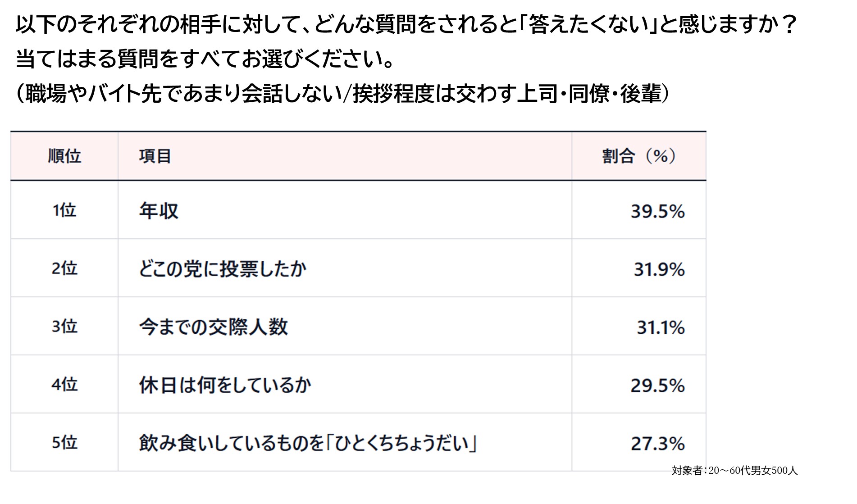Click the 休日は何をしているか item

tap(225, 385)
